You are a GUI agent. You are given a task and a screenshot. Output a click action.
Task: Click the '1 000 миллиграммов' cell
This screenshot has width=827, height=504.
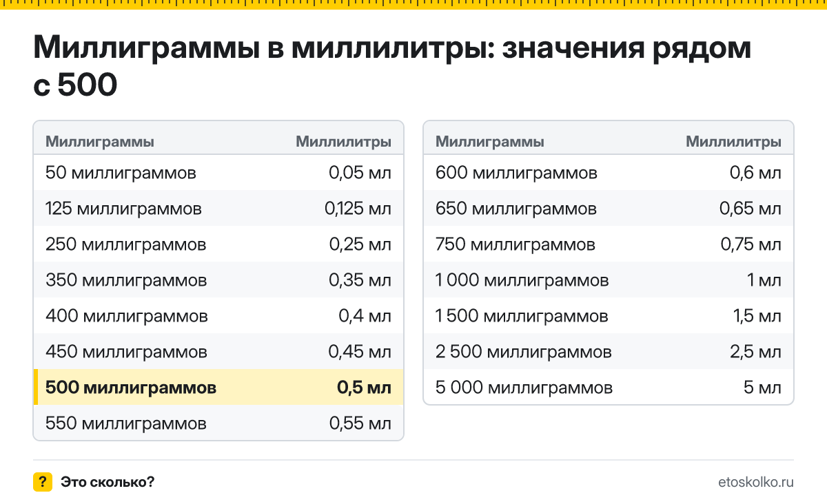click(522, 280)
